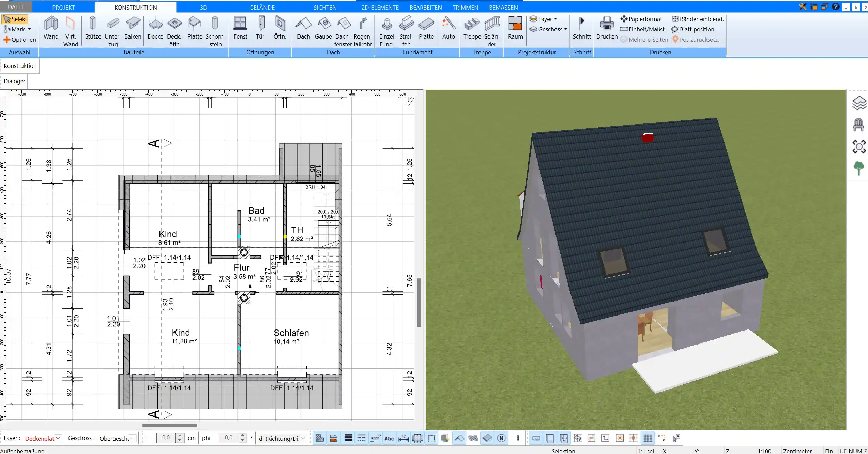Select the Dachfenster tool
868x454 pixels.
coord(343,31)
